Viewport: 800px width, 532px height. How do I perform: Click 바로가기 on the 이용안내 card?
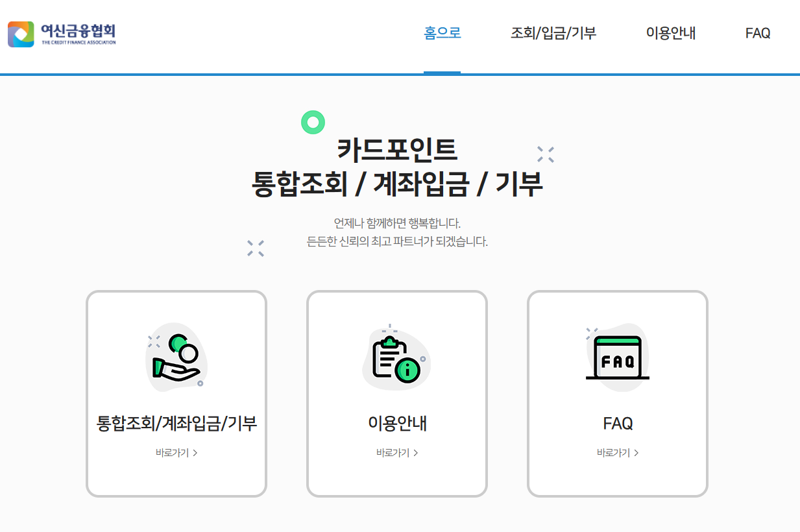393,452
